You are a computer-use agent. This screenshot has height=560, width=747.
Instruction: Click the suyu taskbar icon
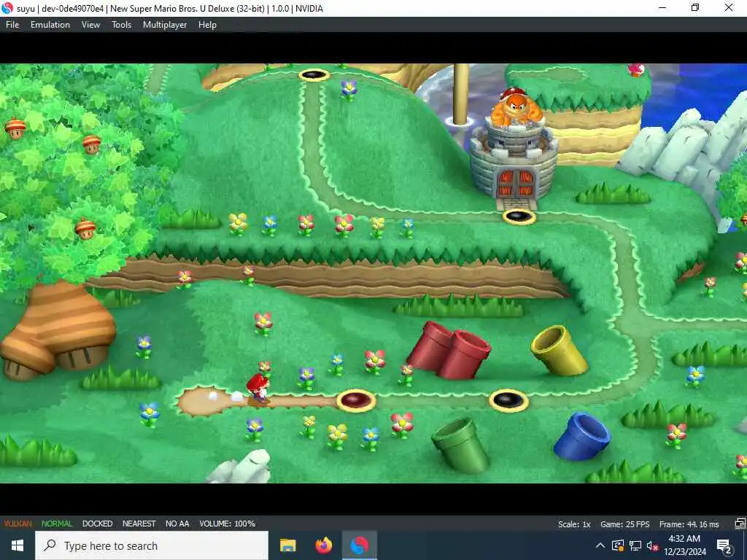[x=360, y=545]
